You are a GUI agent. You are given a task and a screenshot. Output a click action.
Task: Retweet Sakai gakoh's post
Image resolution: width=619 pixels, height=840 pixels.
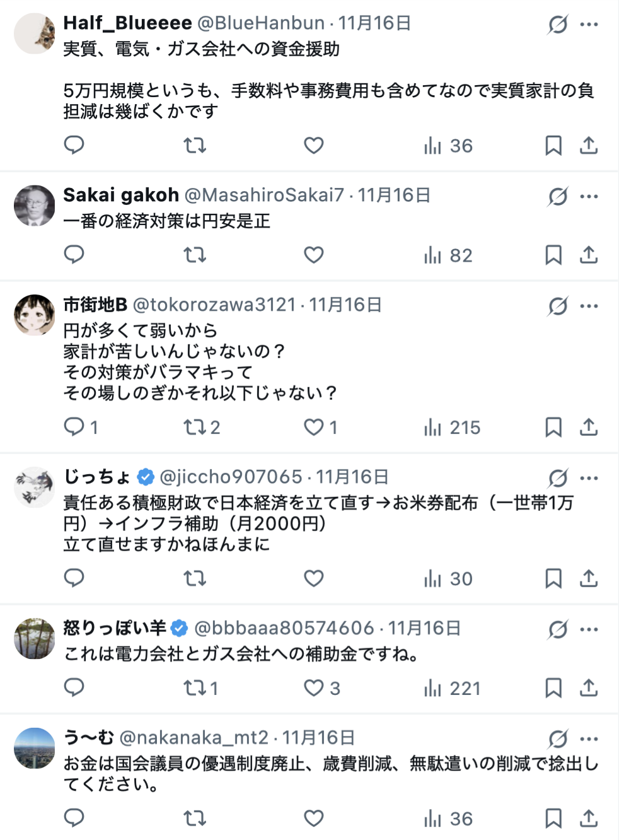pyautogui.click(x=195, y=255)
